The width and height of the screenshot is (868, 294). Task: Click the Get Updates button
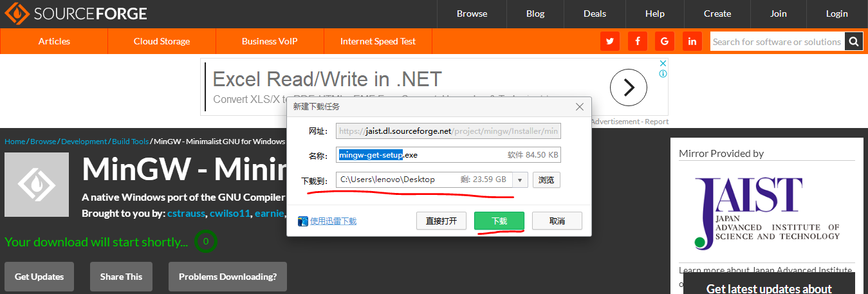[39, 277]
